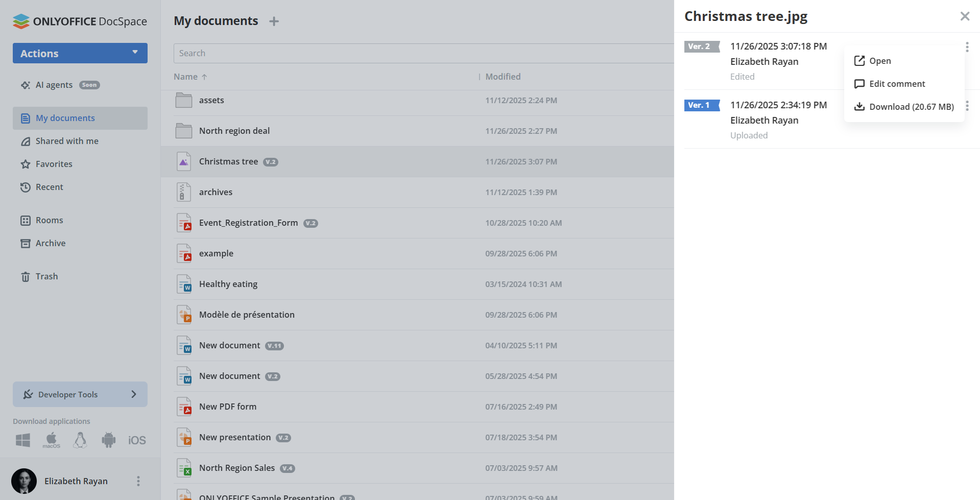Download the 20.67 MB file version
Viewport: 980px width, 500px height.
tap(912, 107)
